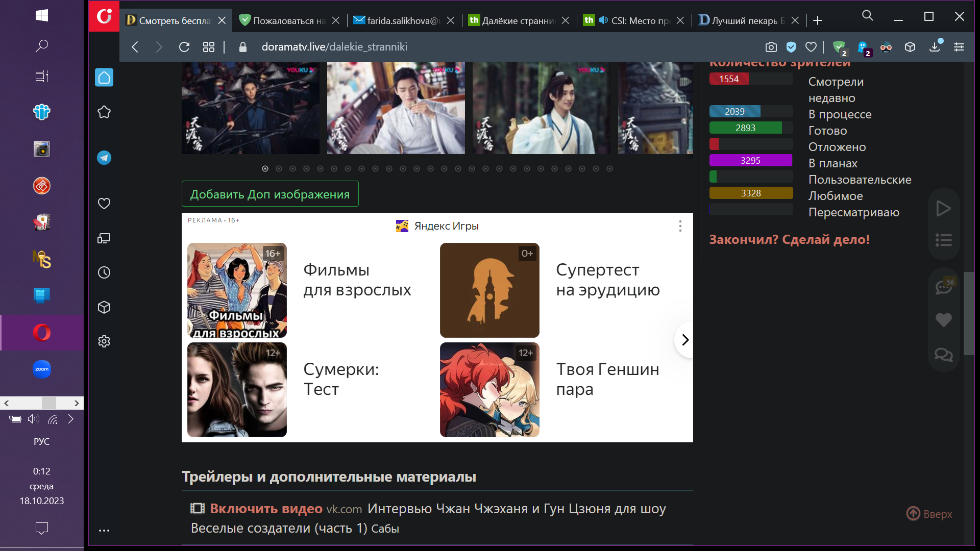Select second carousel pagination dot
This screenshot has height=551, width=980.
tap(279, 168)
